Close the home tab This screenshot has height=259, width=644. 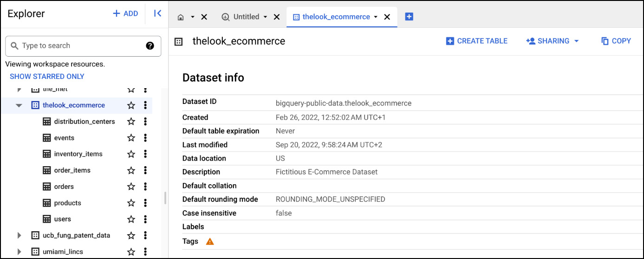pos(204,17)
